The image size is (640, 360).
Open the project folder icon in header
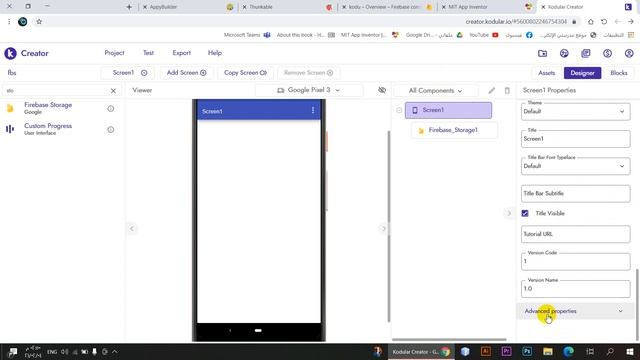pyautogui.click(x=542, y=53)
